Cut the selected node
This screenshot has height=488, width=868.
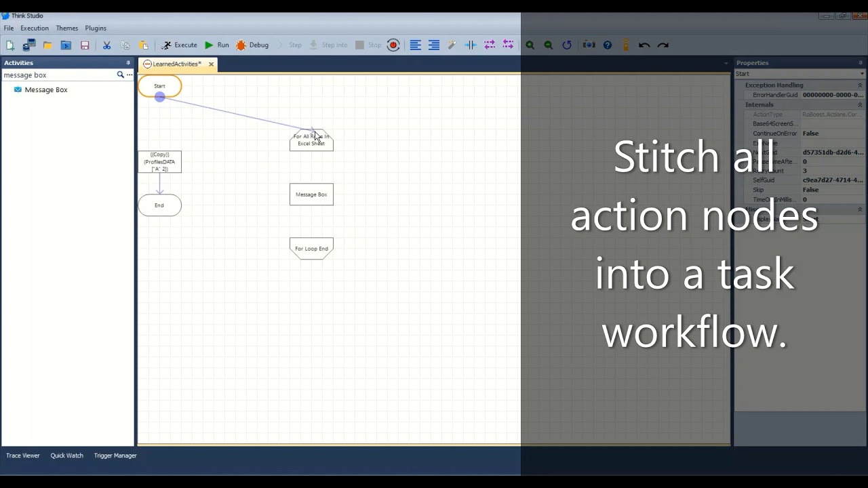click(x=106, y=45)
